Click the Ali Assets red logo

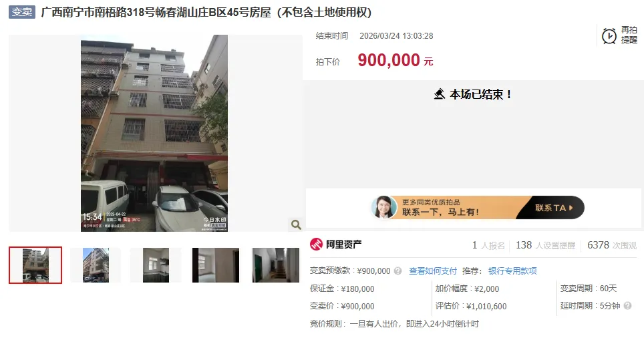pyautogui.click(x=316, y=244)
